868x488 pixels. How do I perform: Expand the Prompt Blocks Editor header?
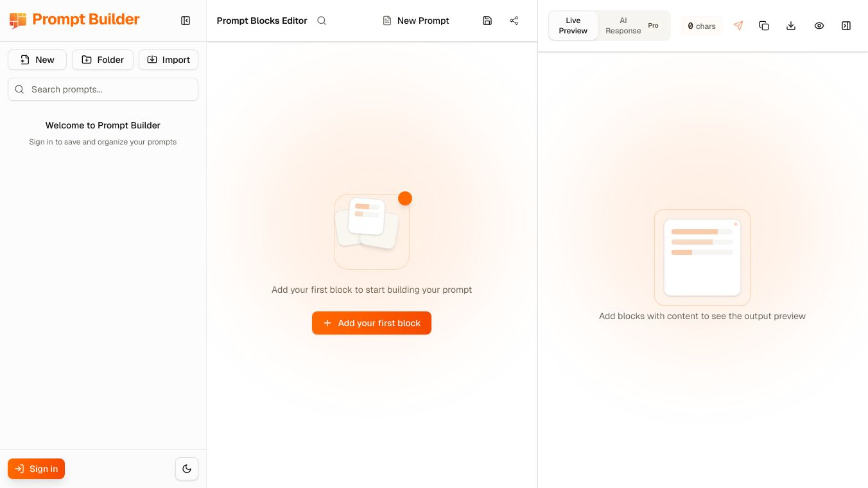coord(262,21)
